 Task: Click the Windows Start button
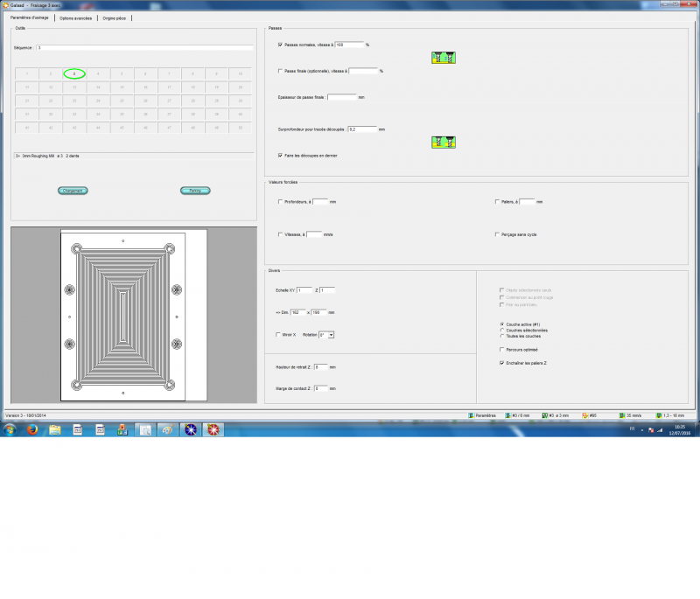(x=10, y=429)
